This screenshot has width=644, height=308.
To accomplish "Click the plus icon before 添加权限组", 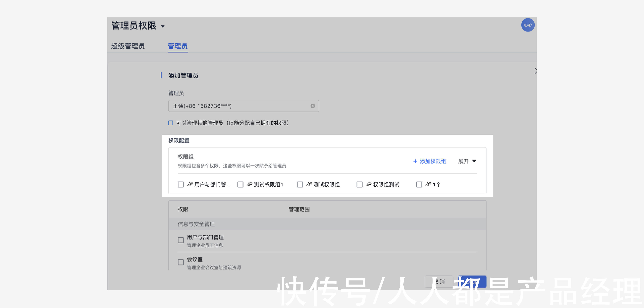I will 415,161.
